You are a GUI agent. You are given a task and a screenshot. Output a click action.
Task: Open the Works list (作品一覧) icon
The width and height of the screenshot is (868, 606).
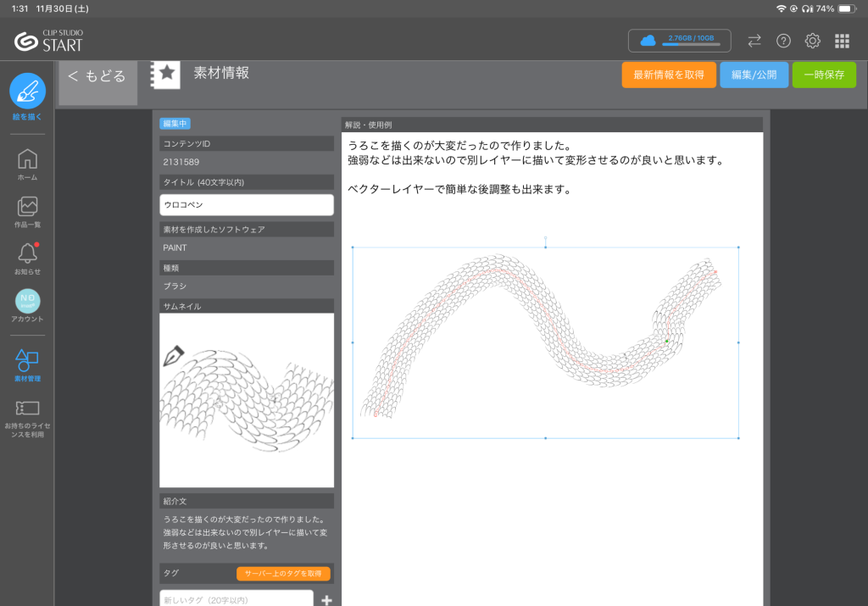click(27, 207)
